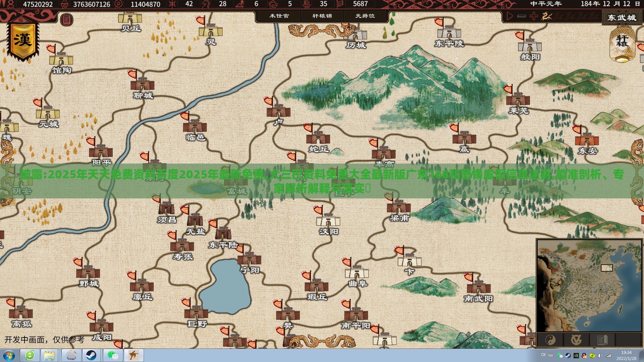This screenshot has height=362, width=644.
Task: Click the volume speaker tray icon
Action: click(600, 356)
